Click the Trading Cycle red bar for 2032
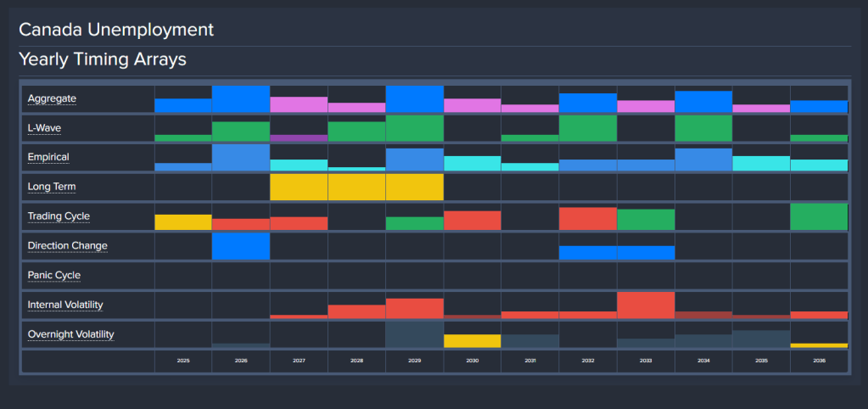The width and height of the screenshot is (868, 409). click(x=588, y=219)
